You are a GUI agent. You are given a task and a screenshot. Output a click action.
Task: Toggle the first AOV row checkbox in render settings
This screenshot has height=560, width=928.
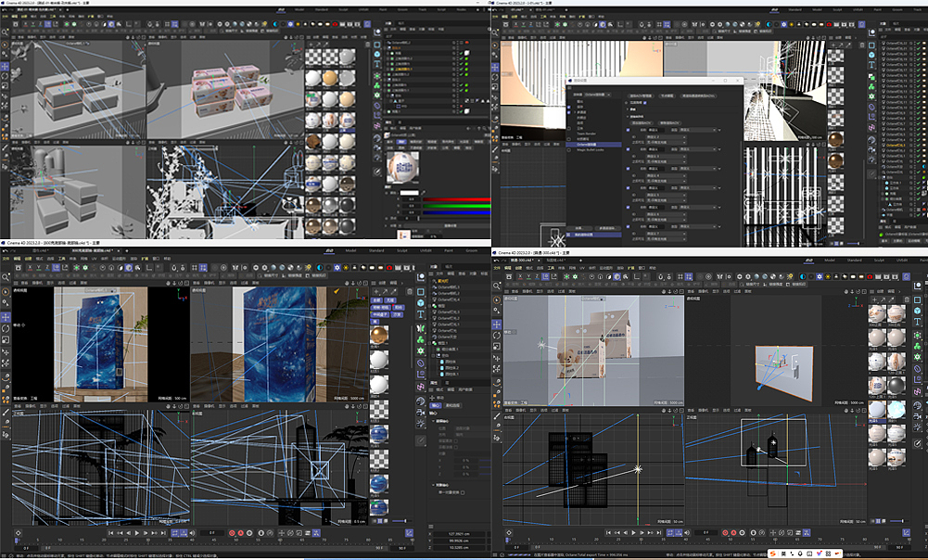(626, 132)
